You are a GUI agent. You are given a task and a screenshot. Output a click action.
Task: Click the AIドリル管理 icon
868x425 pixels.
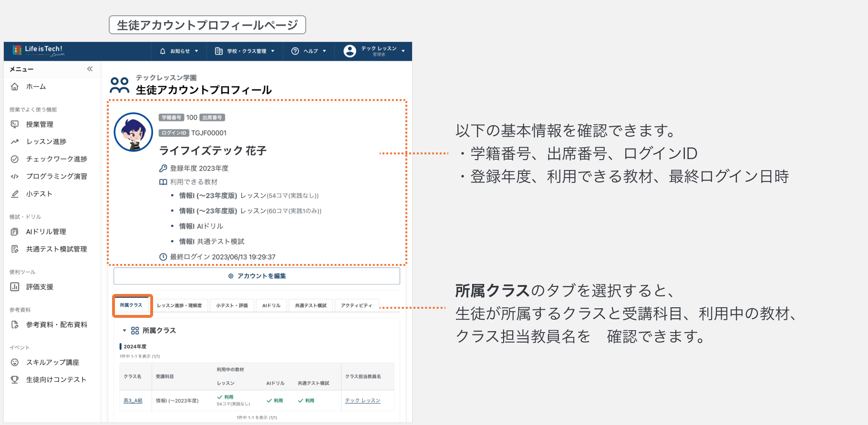coord(15,232)
